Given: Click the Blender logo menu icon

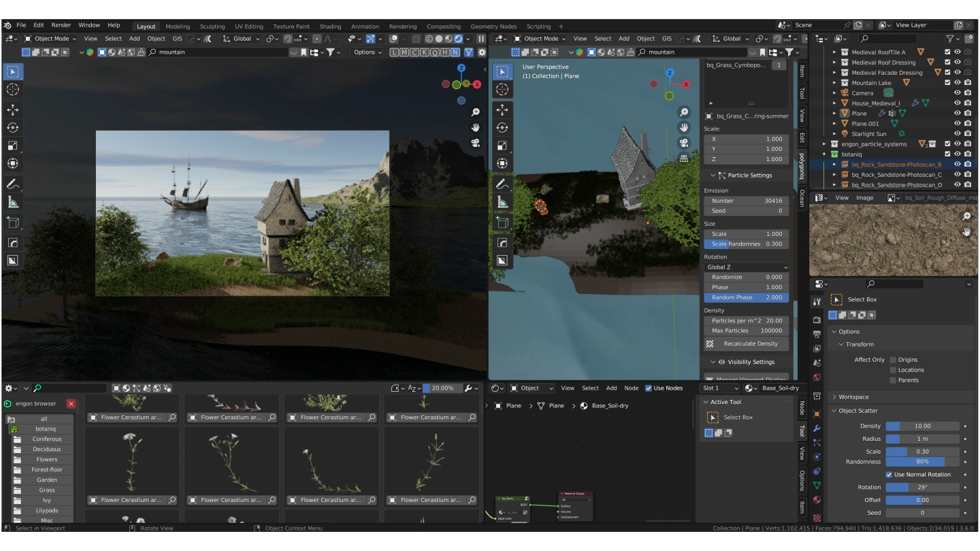Looking at the screenshot, I should tap(7, 25).
